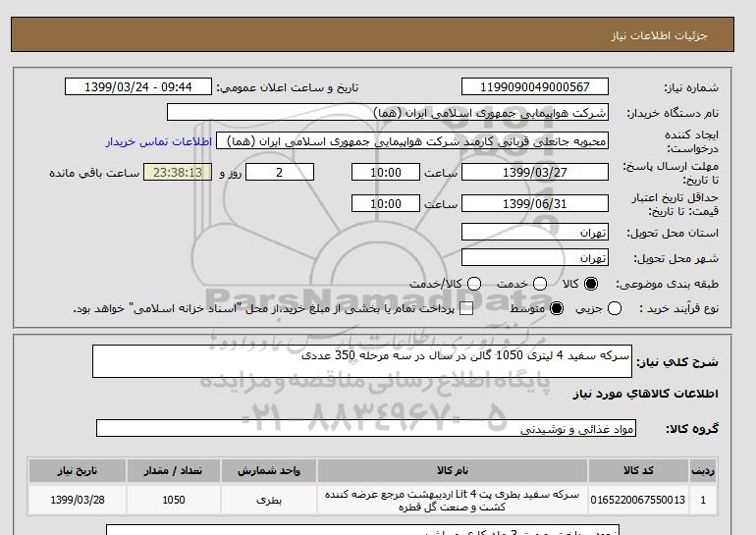The height and width of the screenshot is (535, 756).
Task: Select the خدمت radio button
Action: 540,284
